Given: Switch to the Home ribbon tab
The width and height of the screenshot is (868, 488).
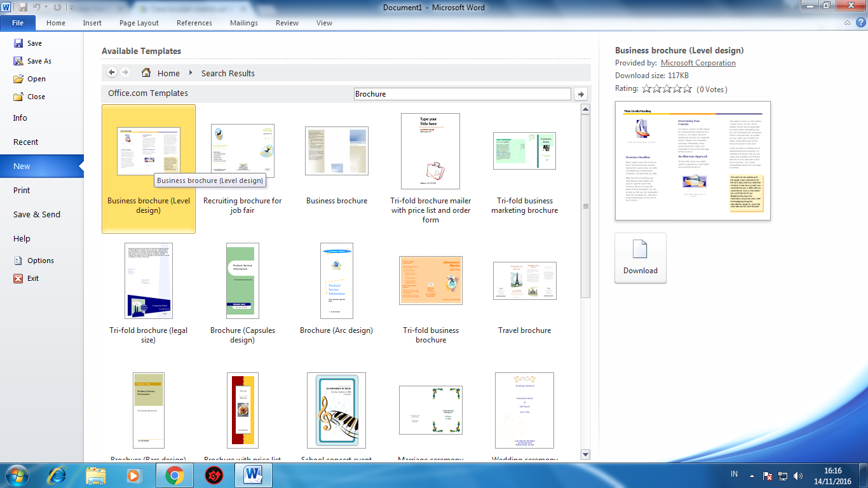Looking at the screenshot, I should click(x=56, y=23).
